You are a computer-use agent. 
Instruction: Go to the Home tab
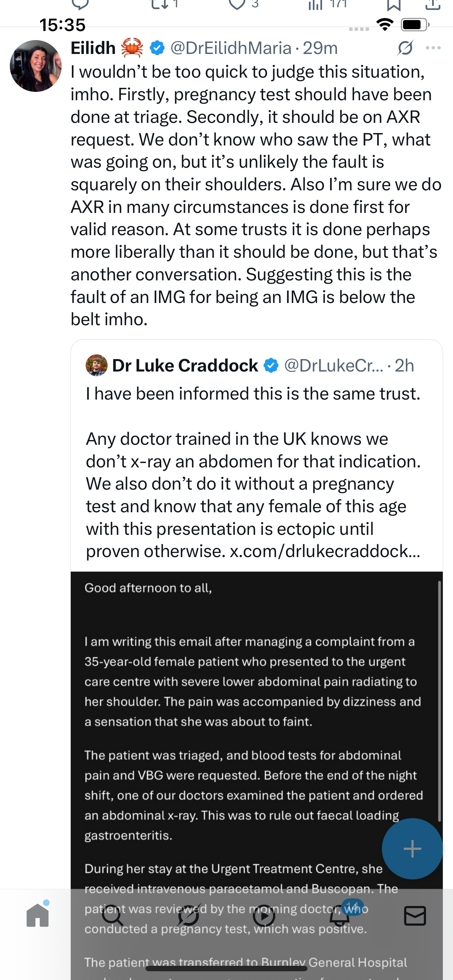(38, 916)
